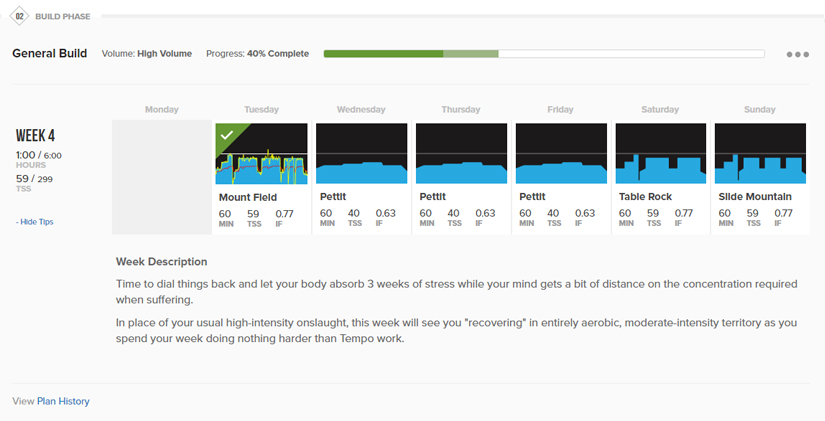Select the Mount Field workout title
The image size is (825, 421).
pos(248,197)
